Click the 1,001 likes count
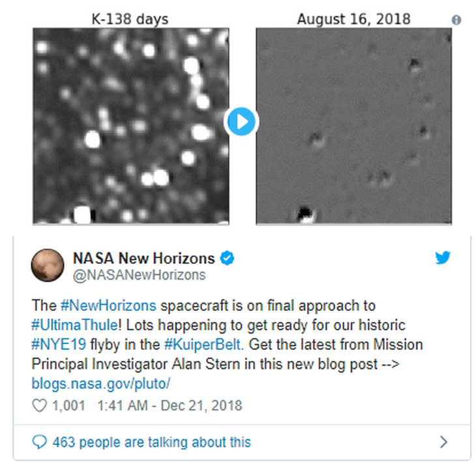 [68, 405]
